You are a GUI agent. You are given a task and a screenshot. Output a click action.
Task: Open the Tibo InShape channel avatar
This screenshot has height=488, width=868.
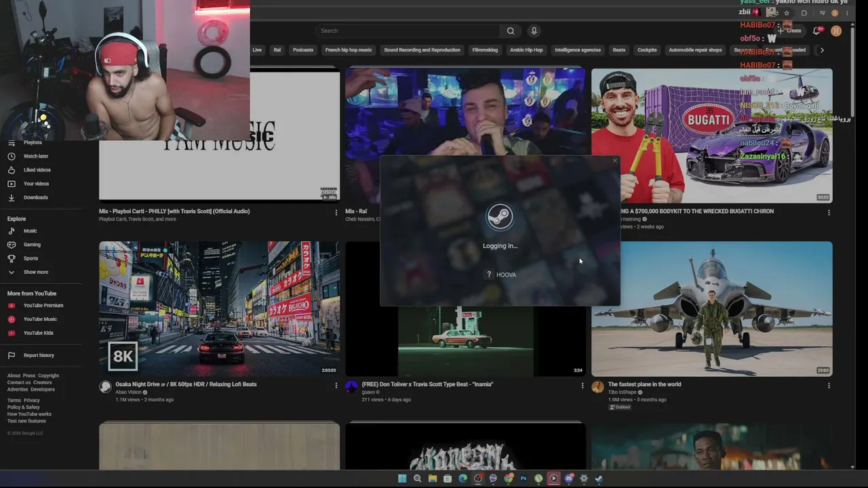[x=597, y=386]
